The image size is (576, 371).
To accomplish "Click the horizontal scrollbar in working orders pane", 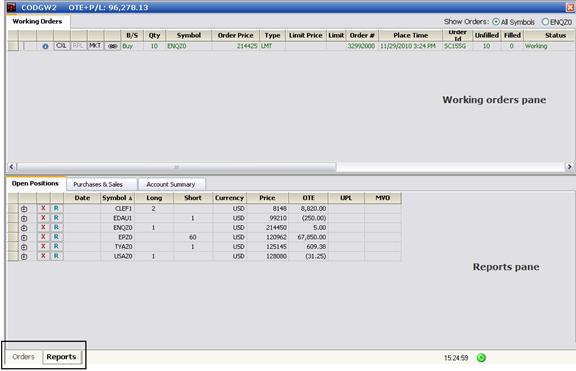I will (x=176, y=167).
